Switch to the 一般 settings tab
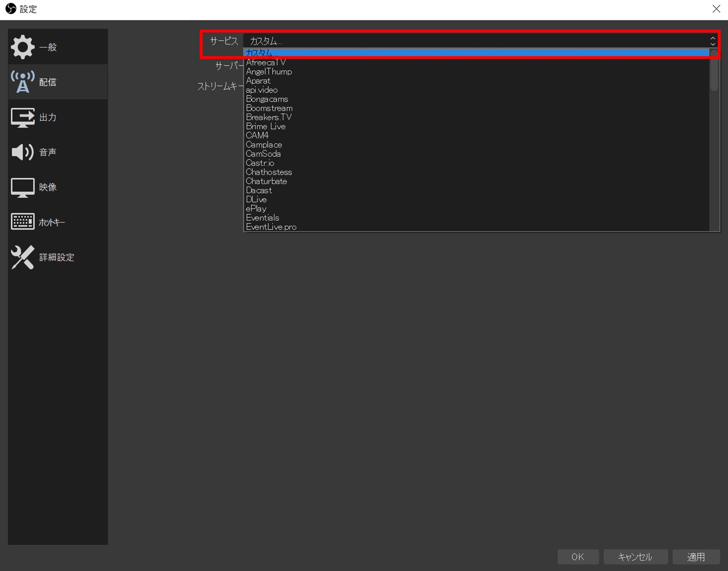 coord(58,47)
